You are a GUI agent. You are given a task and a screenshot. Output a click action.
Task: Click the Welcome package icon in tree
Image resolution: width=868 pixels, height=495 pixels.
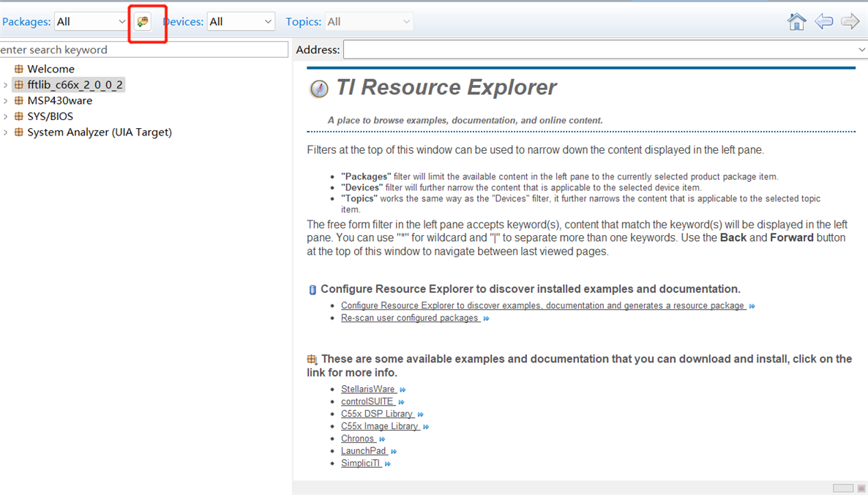19,69
